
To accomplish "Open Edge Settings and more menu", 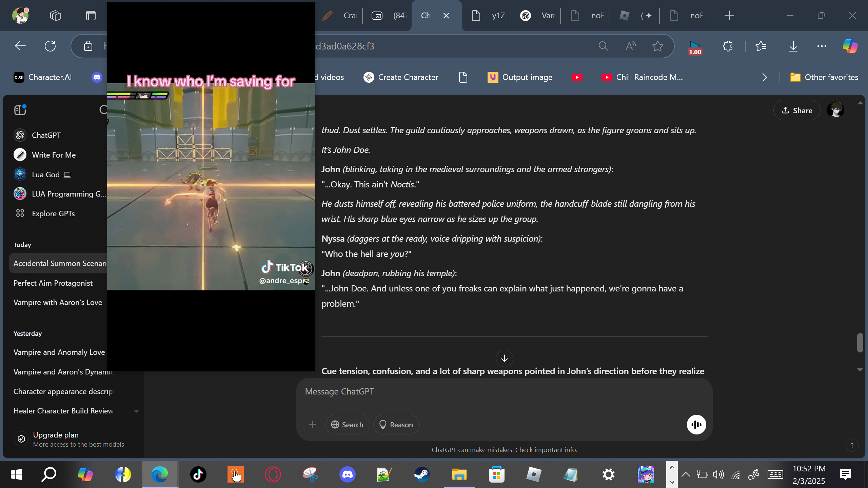I will tap(822, 46).
